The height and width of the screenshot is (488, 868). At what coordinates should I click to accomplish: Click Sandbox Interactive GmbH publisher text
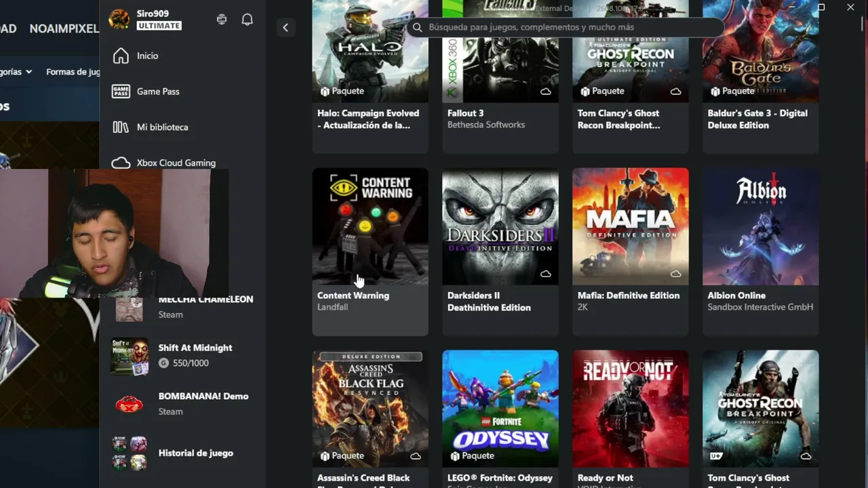760,307
